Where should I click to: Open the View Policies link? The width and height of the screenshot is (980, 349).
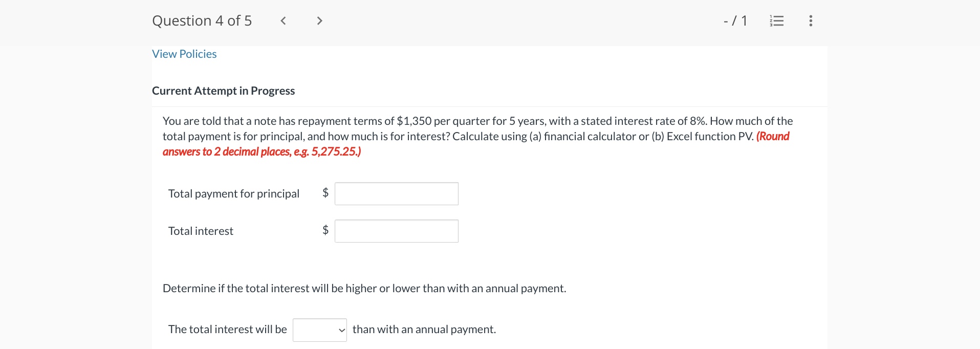[184, 53]
